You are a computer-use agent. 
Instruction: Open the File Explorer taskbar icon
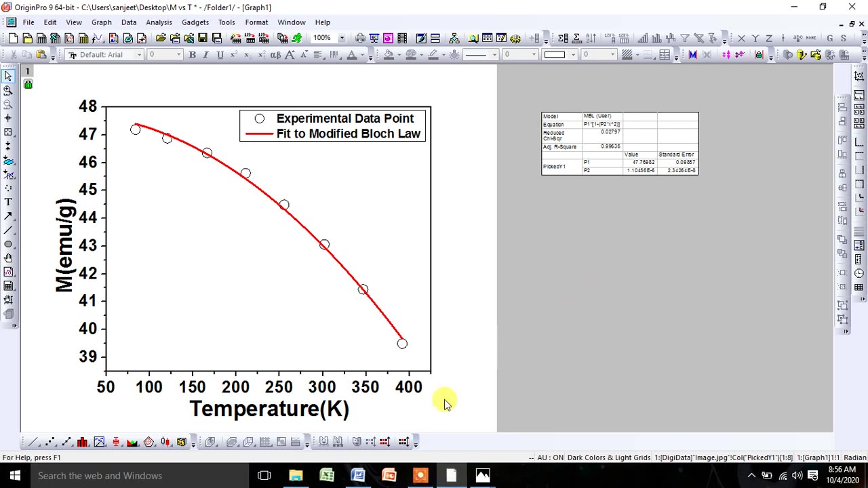point(296,476)
